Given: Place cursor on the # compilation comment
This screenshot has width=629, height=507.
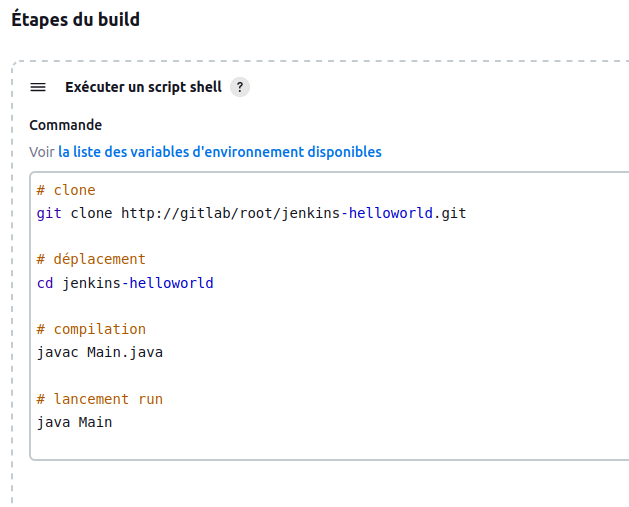Looking at the screenshot, I should point(91,329).
